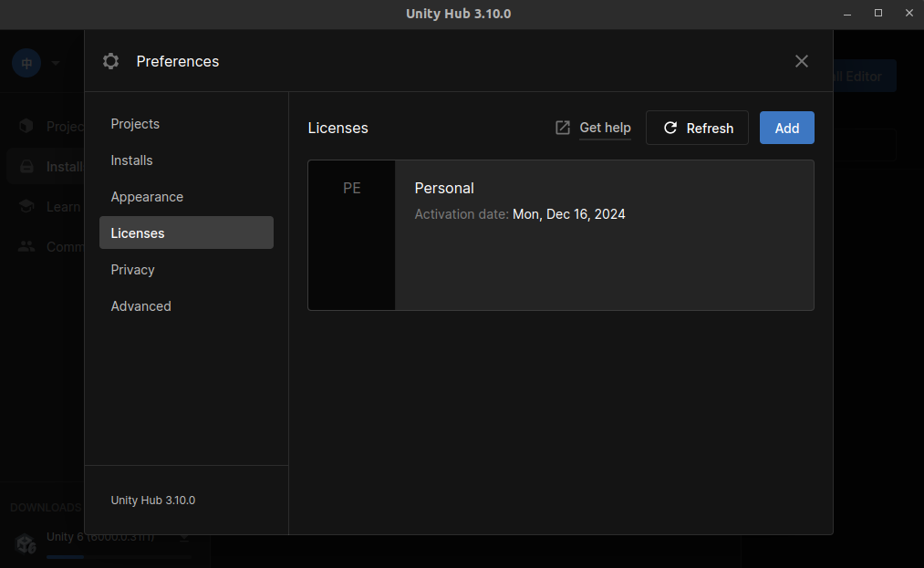924x568 pixels.
Task: Click the external link icon beside Get help
Action: [563, 128]
